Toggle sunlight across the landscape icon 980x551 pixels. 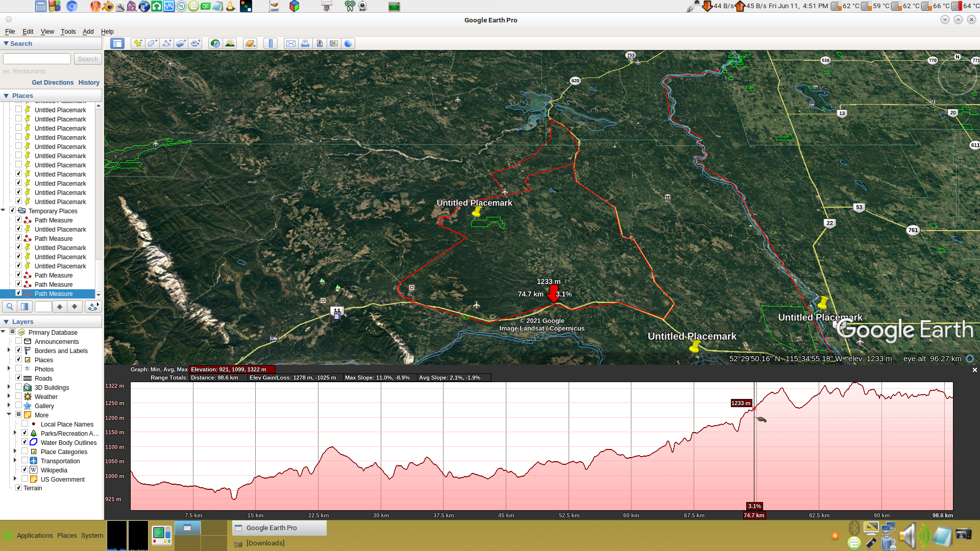point(230,43)
